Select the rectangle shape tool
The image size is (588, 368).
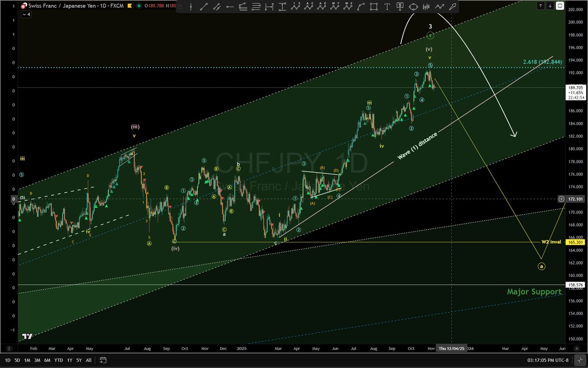tap(374, 7)
